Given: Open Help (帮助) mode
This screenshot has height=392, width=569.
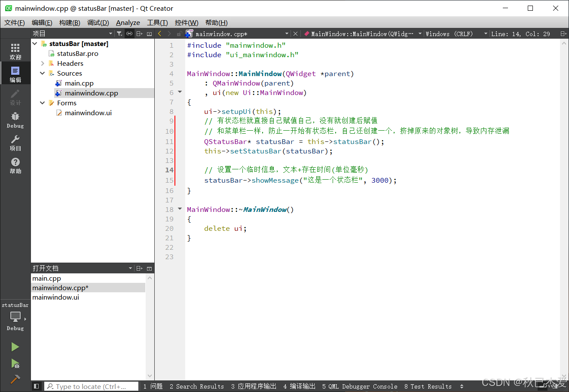Looking at the screenshot, I should (x=15, y=165).
